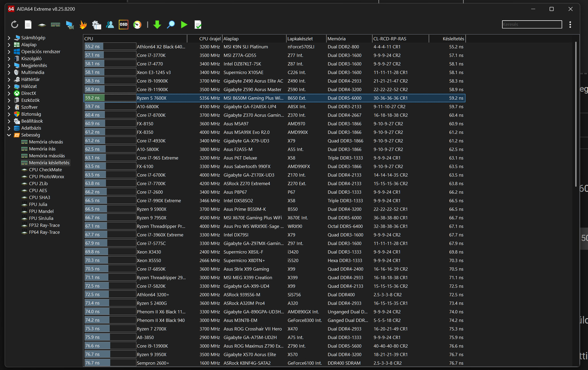Click the document with checkmark icon
This screenshot has height=370, width=588.
[x=198, y=24]
